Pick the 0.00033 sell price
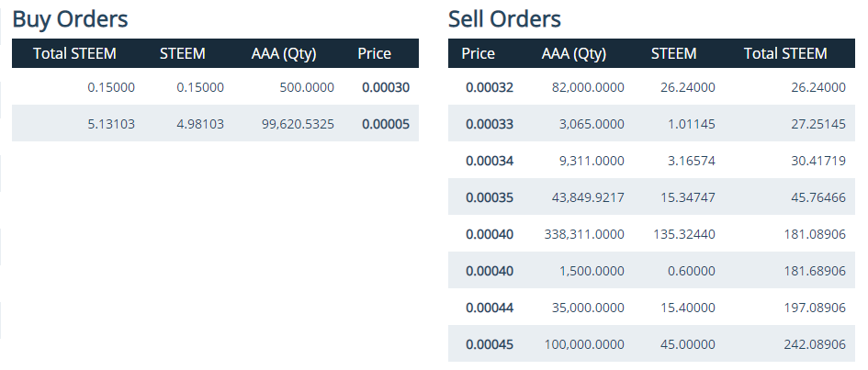868x370 pixels. click(x=490, y=124)
